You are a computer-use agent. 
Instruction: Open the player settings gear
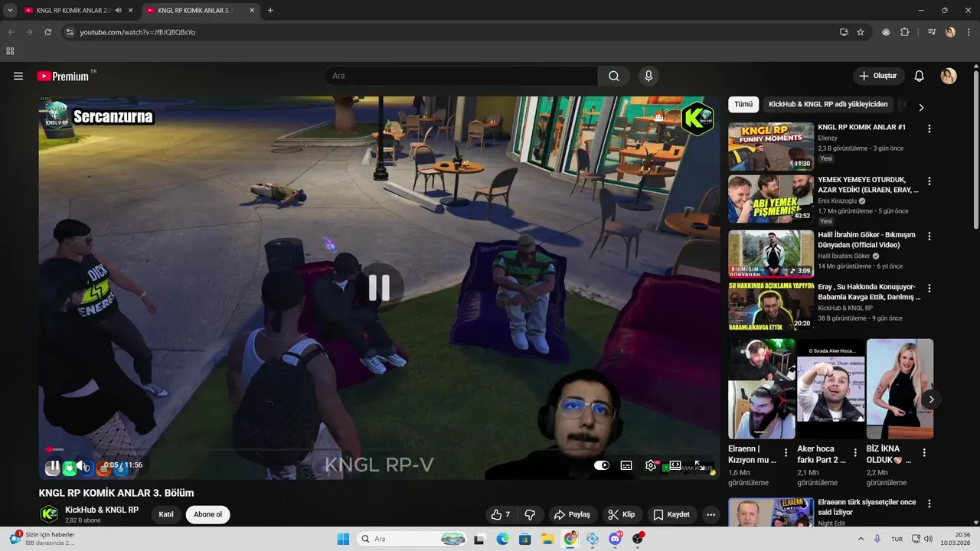[651, 465]
